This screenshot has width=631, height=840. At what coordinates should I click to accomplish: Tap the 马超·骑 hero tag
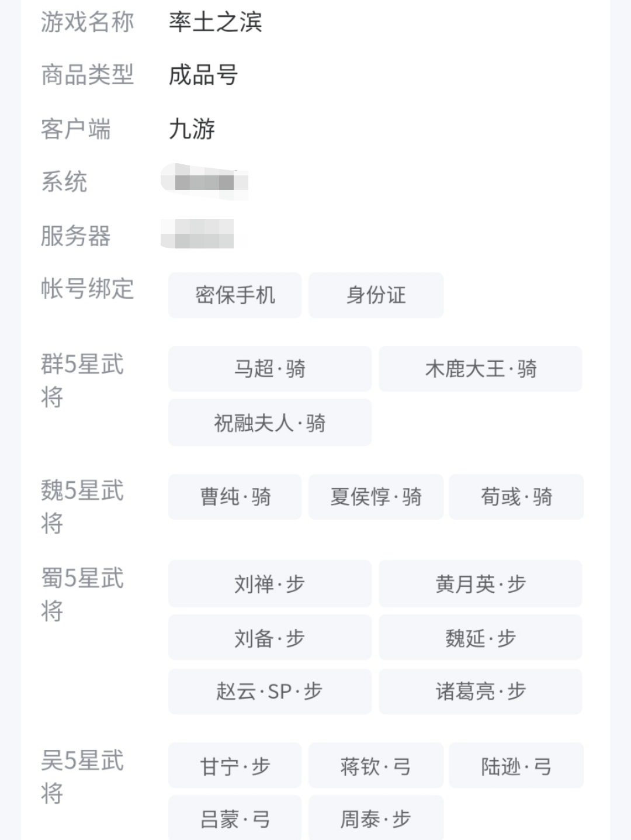(x=270, y=369)
